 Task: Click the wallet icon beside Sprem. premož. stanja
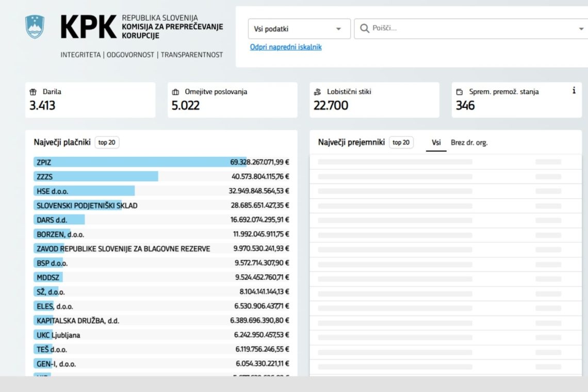460,92
